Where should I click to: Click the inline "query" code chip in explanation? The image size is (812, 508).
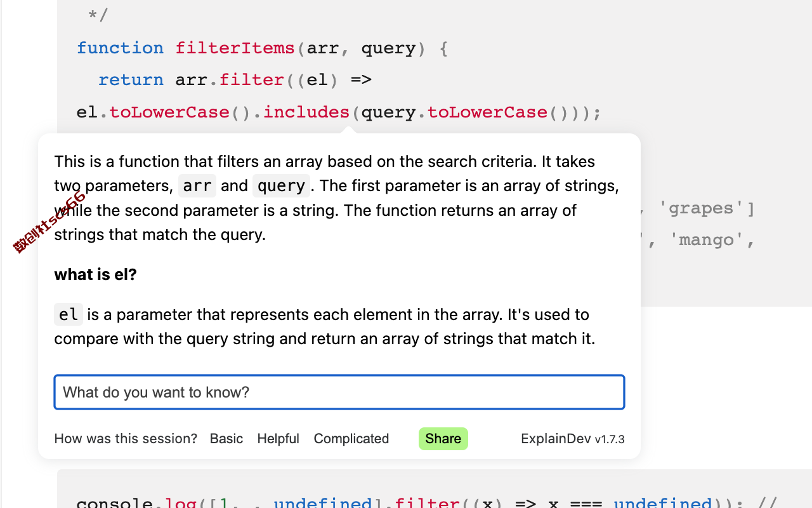[281, 186]
